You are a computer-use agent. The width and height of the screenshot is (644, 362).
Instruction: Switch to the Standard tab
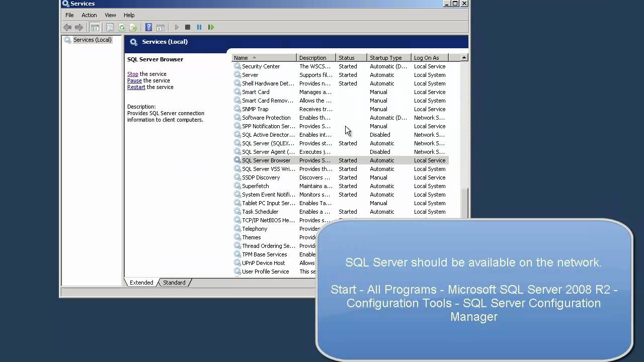tap(174, 283)
